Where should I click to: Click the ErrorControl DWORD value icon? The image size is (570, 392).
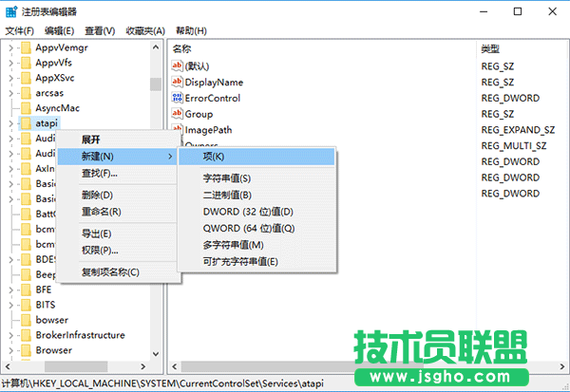click(177, 98)
